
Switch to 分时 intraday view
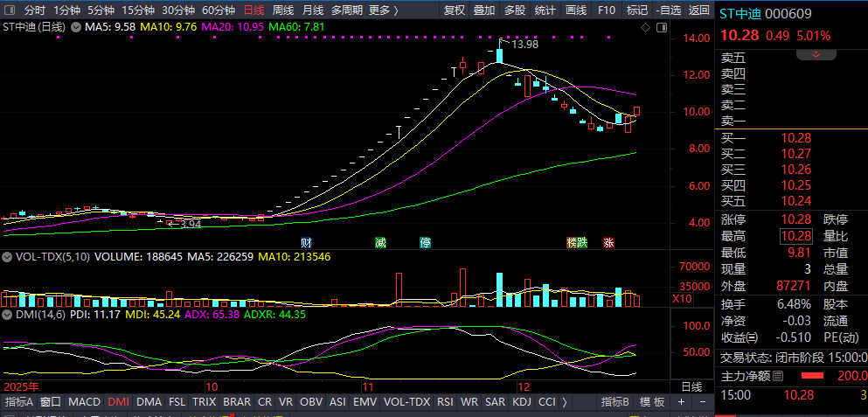[36, 10]
